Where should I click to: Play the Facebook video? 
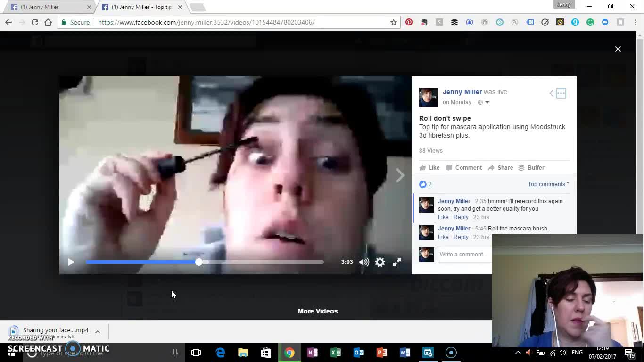click(x=71, y=262)
